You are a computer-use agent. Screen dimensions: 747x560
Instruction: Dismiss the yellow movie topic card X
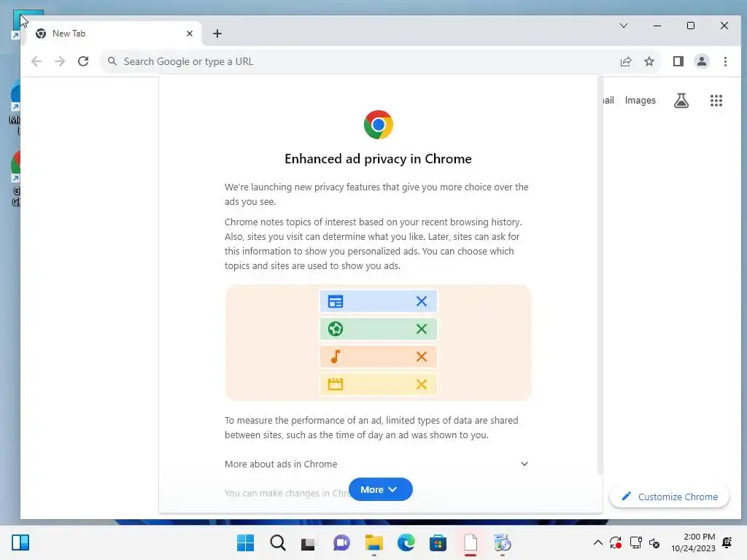(421, 384)
